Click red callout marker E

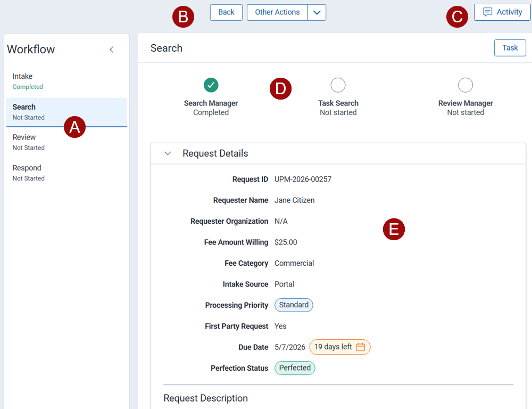tap(394, 230)
